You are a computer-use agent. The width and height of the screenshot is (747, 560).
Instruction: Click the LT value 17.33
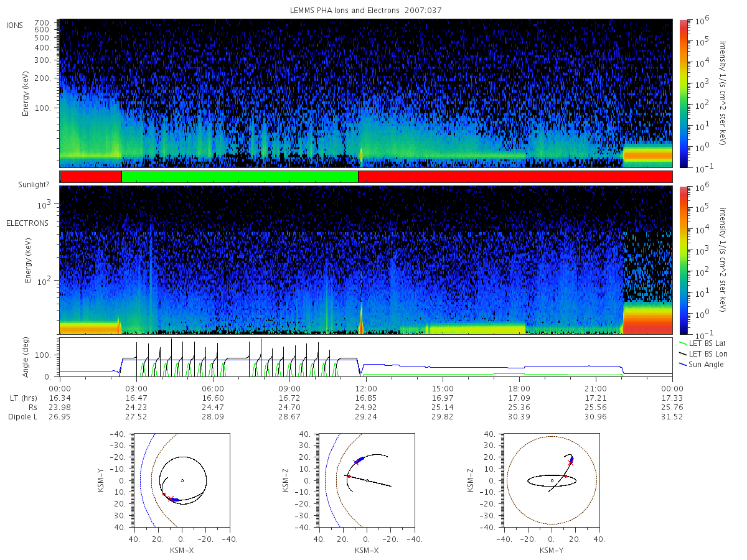(672, 397)
